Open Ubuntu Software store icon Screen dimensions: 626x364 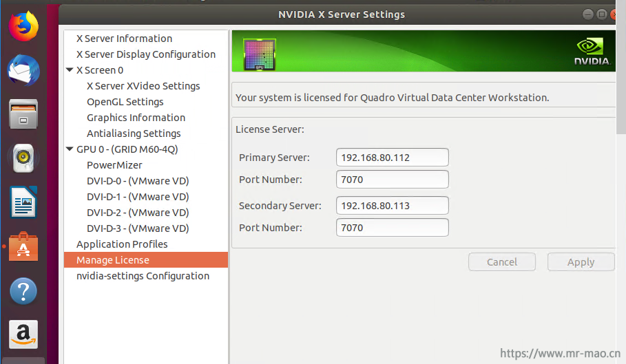(23, 246)
